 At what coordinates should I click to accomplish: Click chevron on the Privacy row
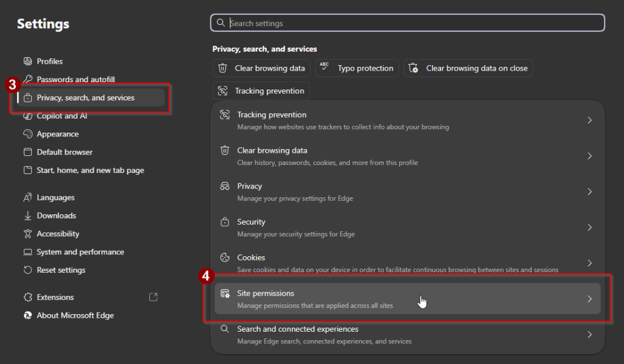pyautogui.click(x=590, y=192)
